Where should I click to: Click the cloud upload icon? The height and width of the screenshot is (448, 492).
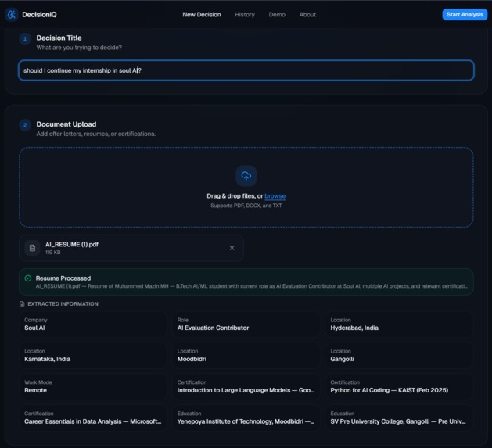click(246, 176)
